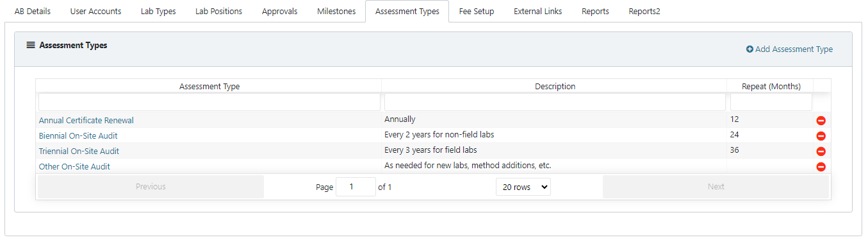Switch to the Reports2 tab

(644, 12)
